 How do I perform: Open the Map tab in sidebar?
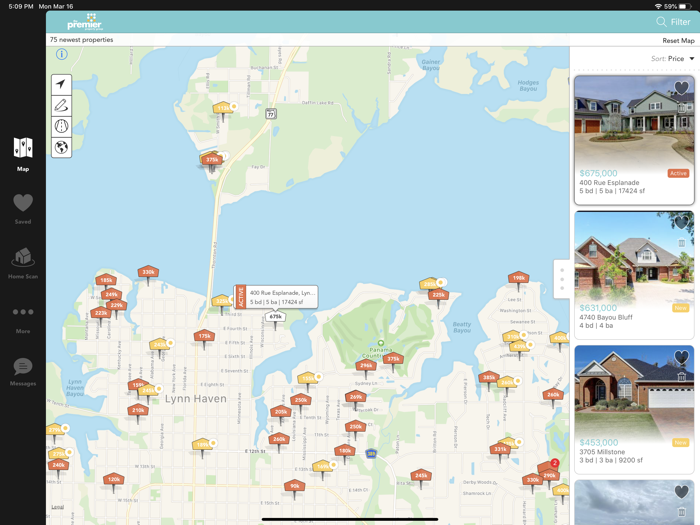pos(23,154)
